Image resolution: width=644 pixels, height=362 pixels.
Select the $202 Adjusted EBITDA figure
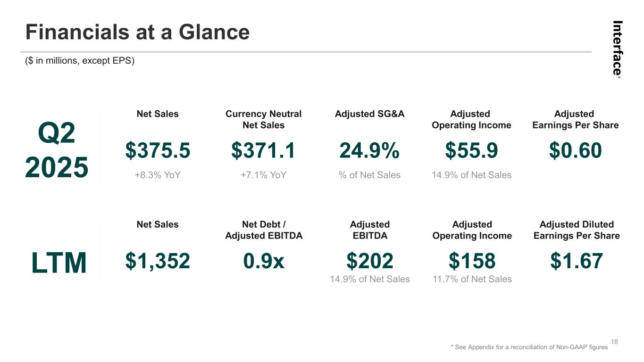coord(370,261)
